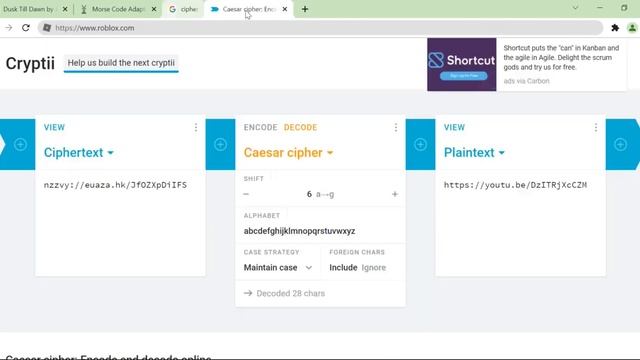
Task: Restore the browser window size
Action: (x=624, y=8)
